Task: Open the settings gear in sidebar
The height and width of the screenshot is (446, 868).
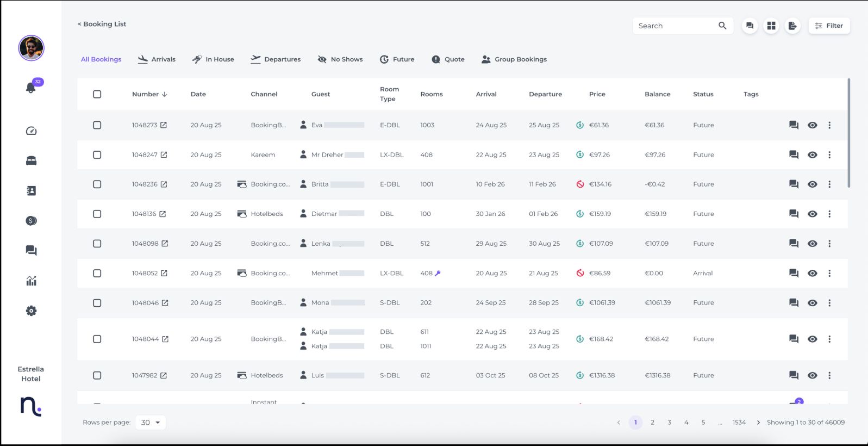Action: (31, 311)
